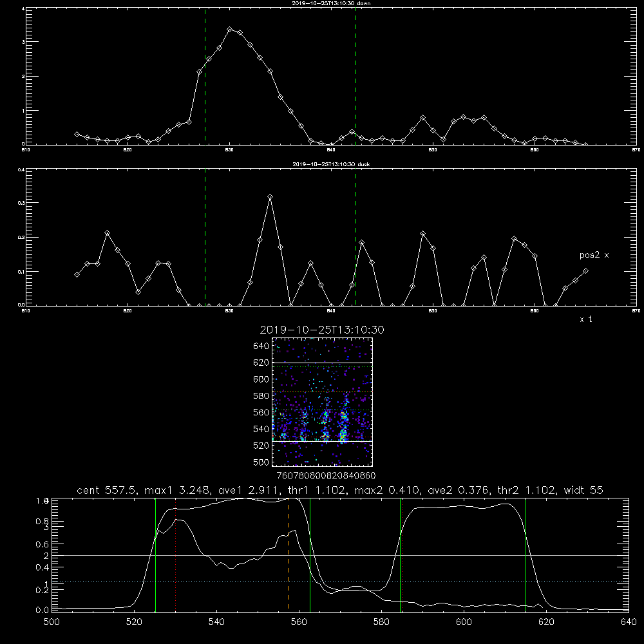Click the bottom plot x-axis label 640
644x644 pixels.
pyautogui.click(x=629, y=621)
